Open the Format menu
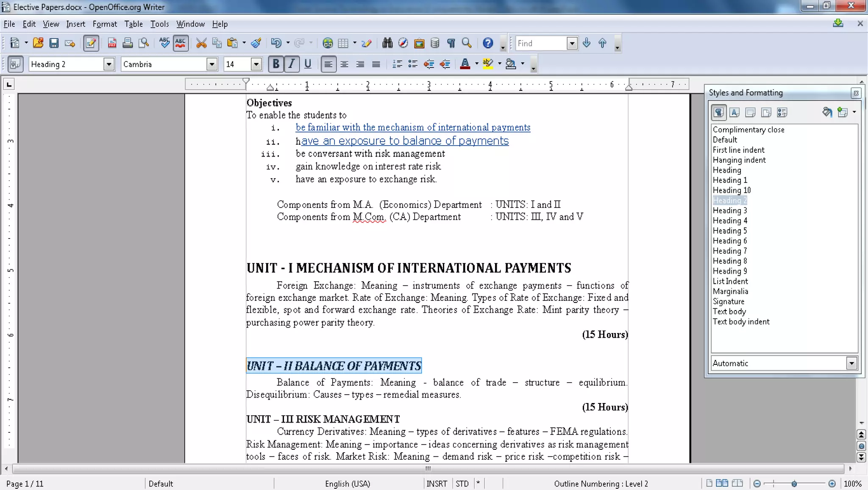The width and height of the screenshot is (868, 490). (105, 24)
